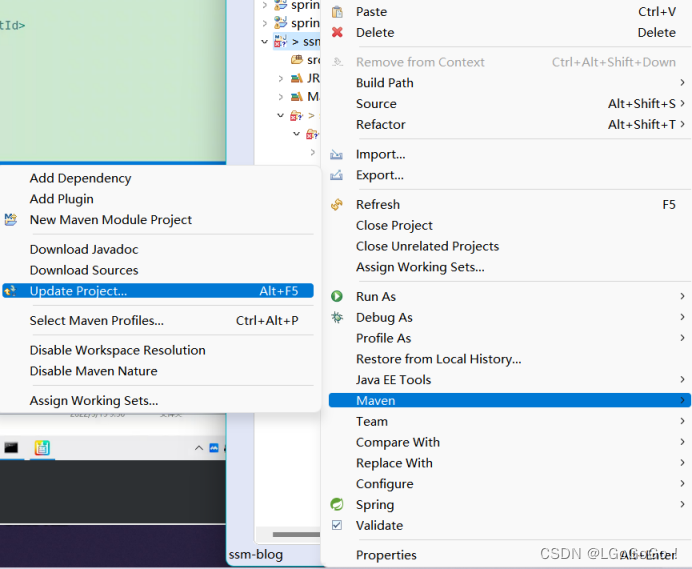The height and width of the screenshot is (569, 692).
Task: Expand the first sprin project node
Action: click(x=264, y=5)
